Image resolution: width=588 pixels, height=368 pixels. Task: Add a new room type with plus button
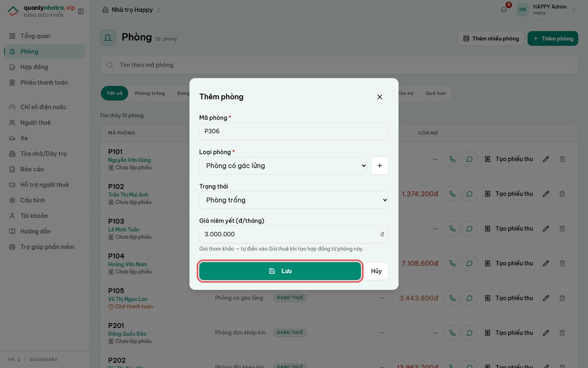(380, 166)
